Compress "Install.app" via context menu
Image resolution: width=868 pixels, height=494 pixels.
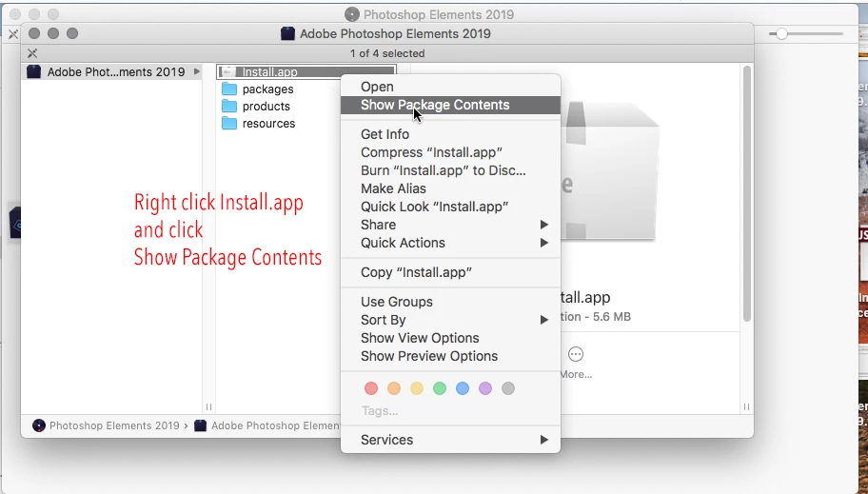tap(450, 152)
